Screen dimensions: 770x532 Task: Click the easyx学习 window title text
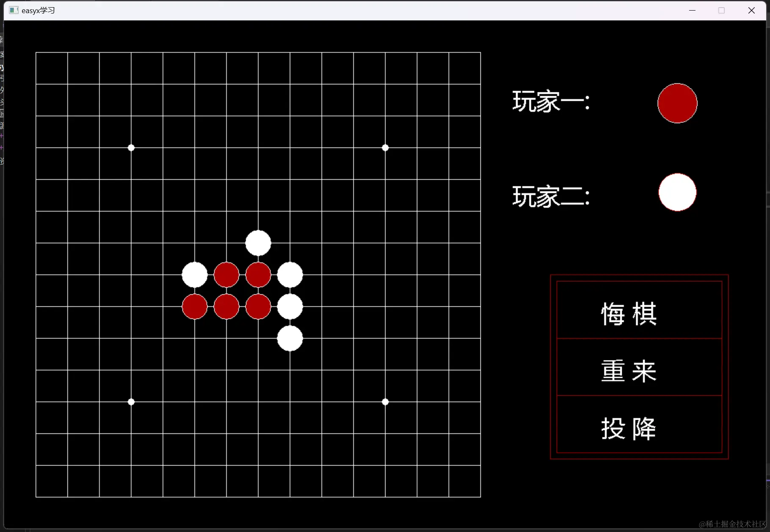pyautogui.click(x=38, y=10)
